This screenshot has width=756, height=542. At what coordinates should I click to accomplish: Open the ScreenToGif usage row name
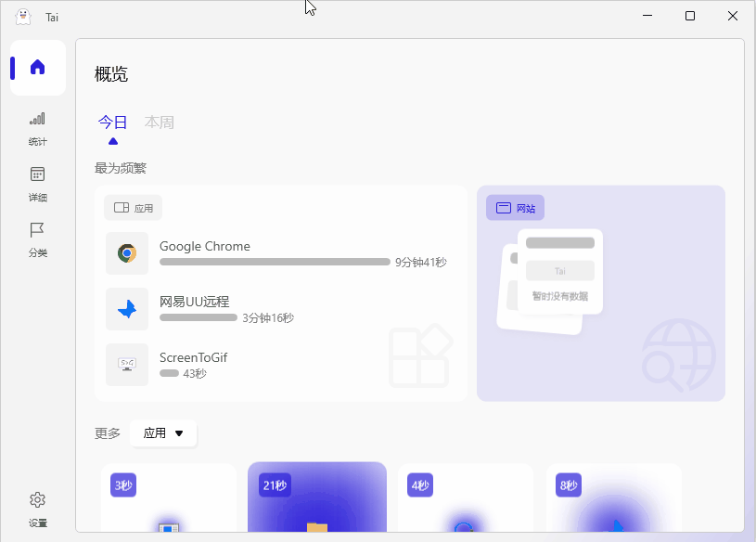(193, 357)
